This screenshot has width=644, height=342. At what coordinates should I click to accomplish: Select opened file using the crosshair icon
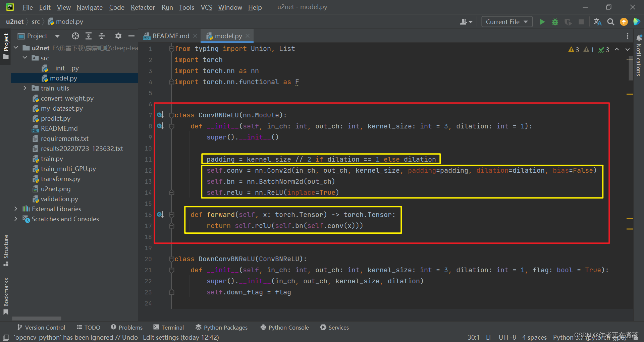coord(75,36)
